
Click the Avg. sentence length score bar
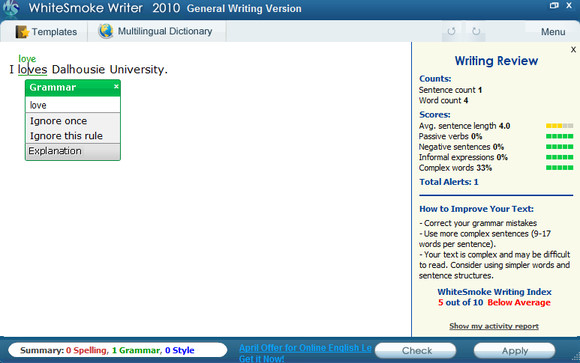click(560, 126)
